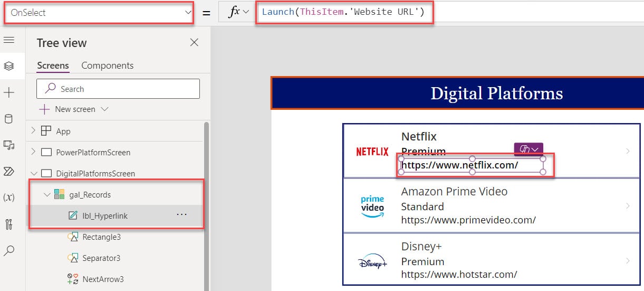Open the New screen dropdown chevron
644x291 pixels.
(104, 109)
